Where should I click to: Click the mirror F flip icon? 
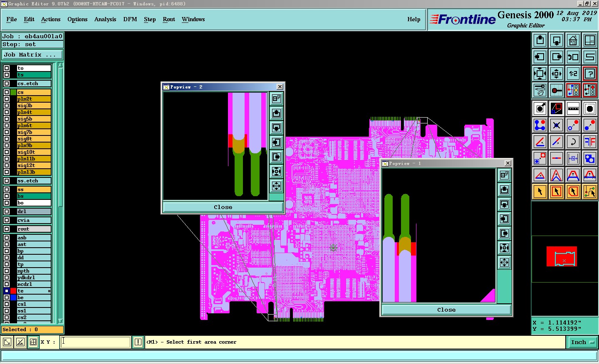590,142
